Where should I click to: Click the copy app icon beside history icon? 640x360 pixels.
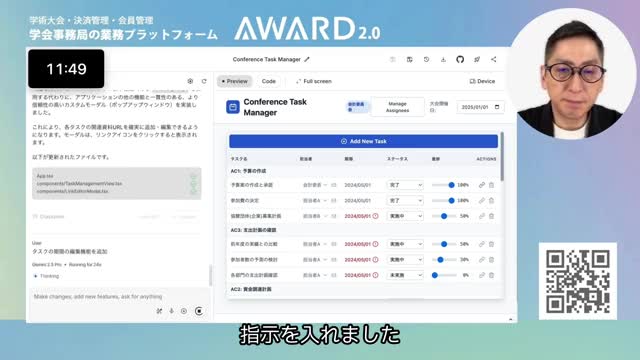click(409, 60)
